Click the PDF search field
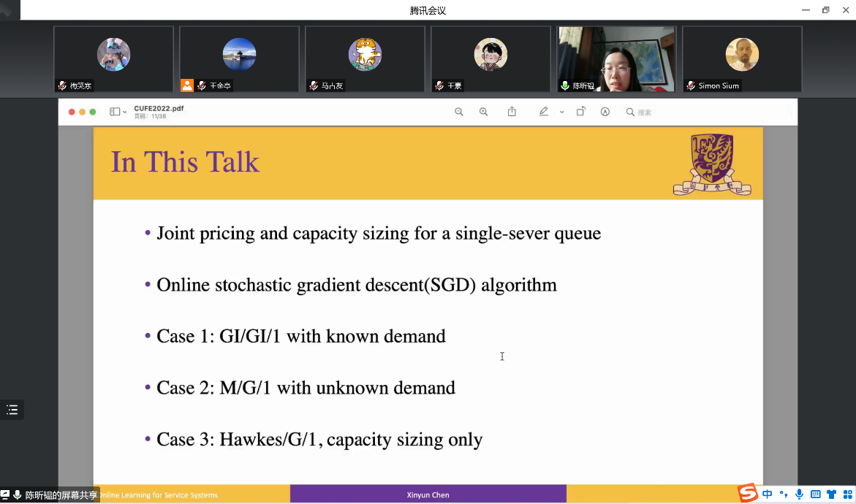Image resolution: width=856 pixels, height=504 pixels. (x=643, y=112)
